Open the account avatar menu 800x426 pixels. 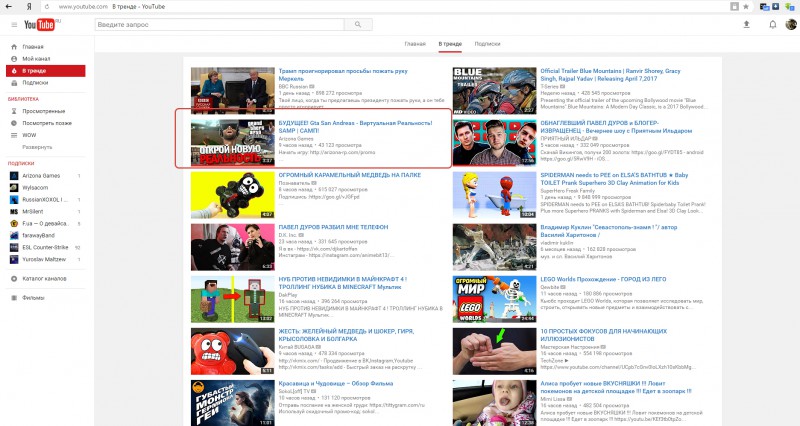click(x=791, y=24)
